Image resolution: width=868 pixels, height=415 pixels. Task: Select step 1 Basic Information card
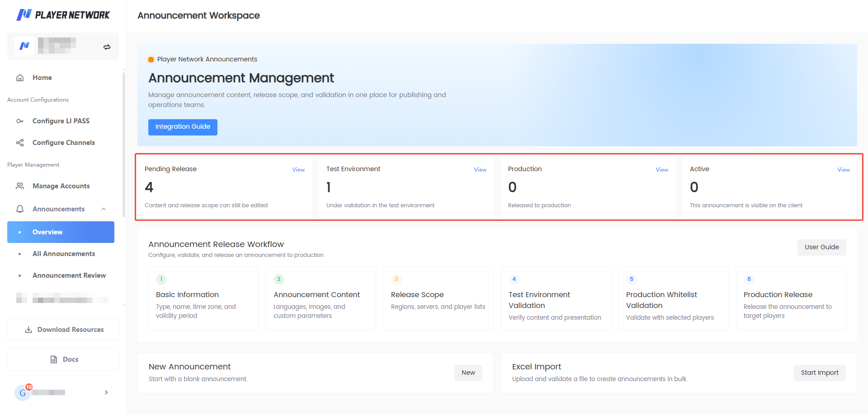pos(203,298)
